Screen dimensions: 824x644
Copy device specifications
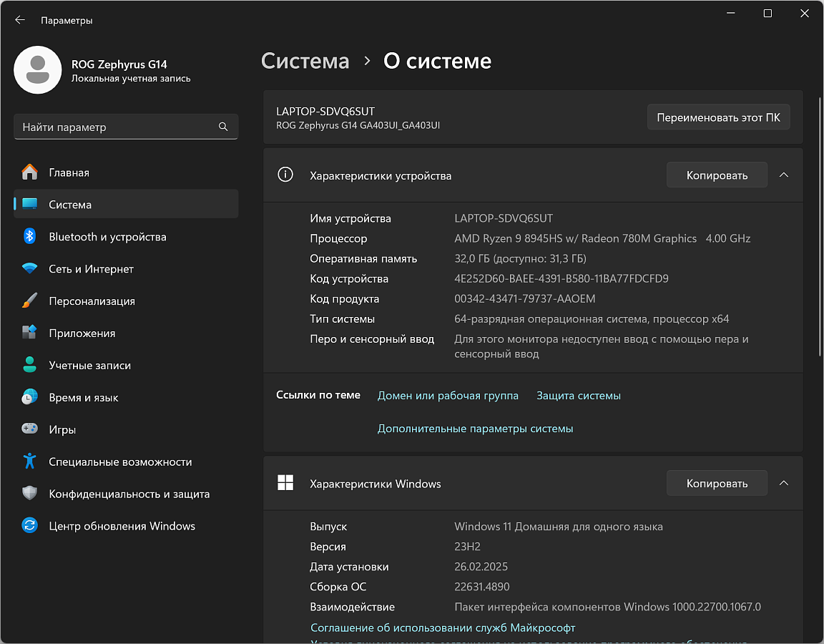pos(717,175)
